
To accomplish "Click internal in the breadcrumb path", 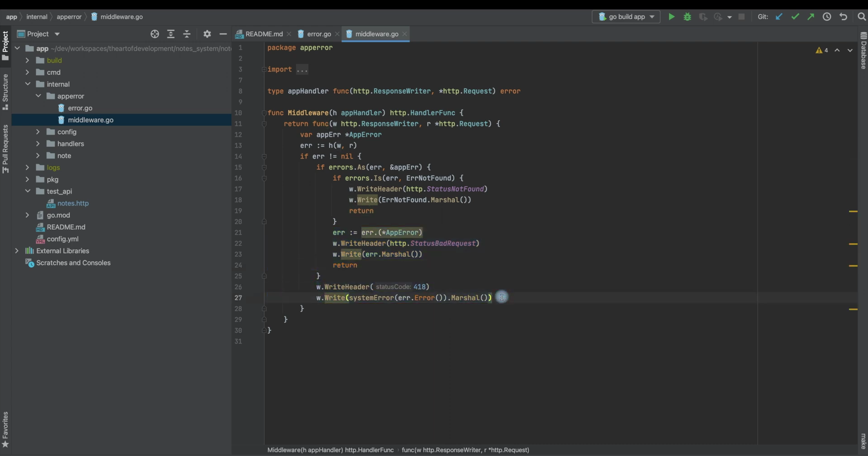I will 37,17.
